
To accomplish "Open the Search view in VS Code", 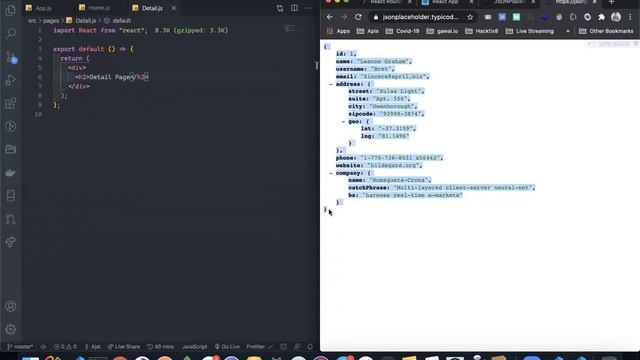I will 11,33.
